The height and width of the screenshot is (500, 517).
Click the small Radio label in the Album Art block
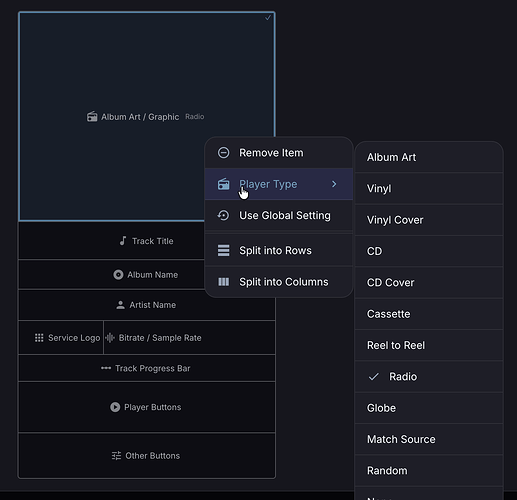click(195, 117)
